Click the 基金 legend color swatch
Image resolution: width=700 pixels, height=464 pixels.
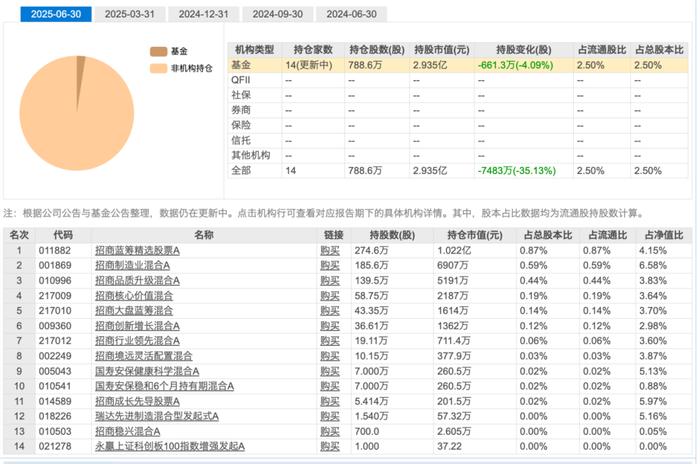(x=158, y=51)
